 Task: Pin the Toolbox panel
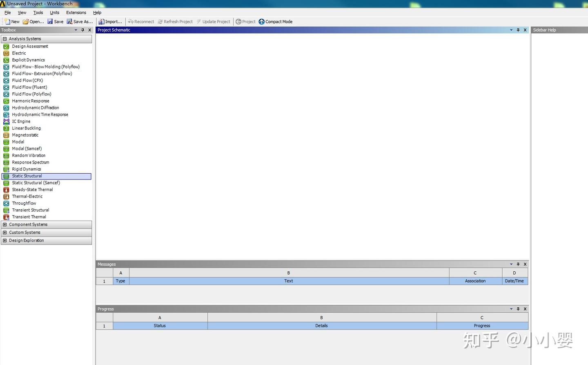click(x=83, y=30)
